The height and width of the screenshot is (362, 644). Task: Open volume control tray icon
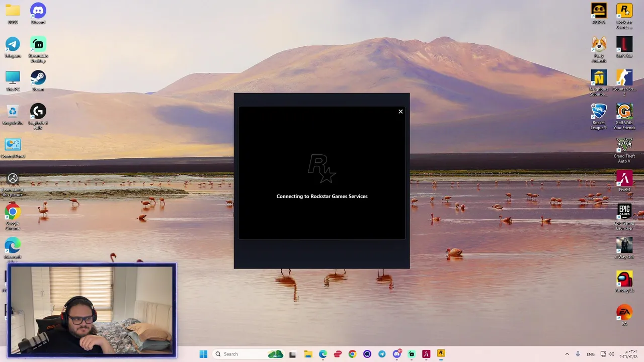point(611,354)
